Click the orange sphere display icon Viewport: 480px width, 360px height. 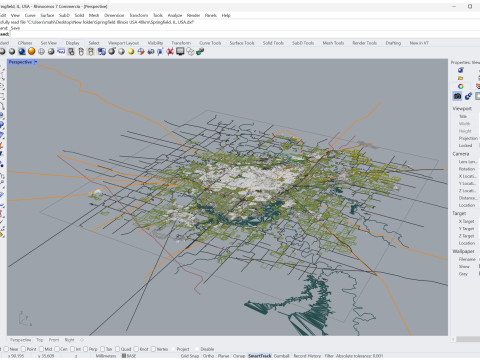pos(32,51)
